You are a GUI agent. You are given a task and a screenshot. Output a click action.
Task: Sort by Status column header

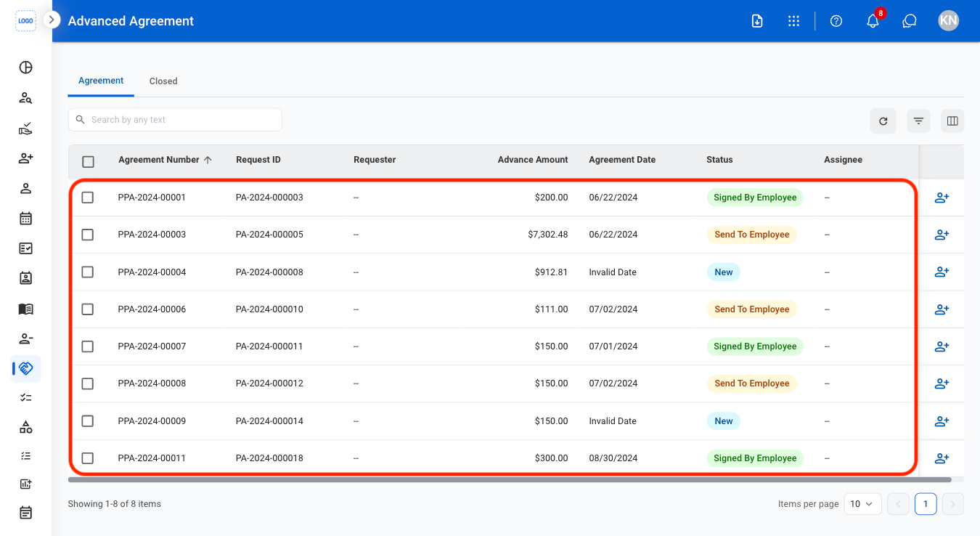[719, 160]
